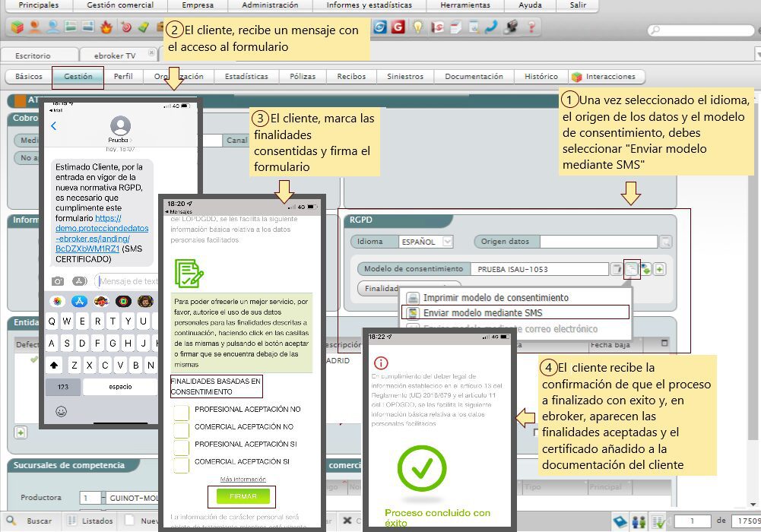The image size is (761, 532).
Task: Switch to the Siniestros tab
Action: pos(405,77)
